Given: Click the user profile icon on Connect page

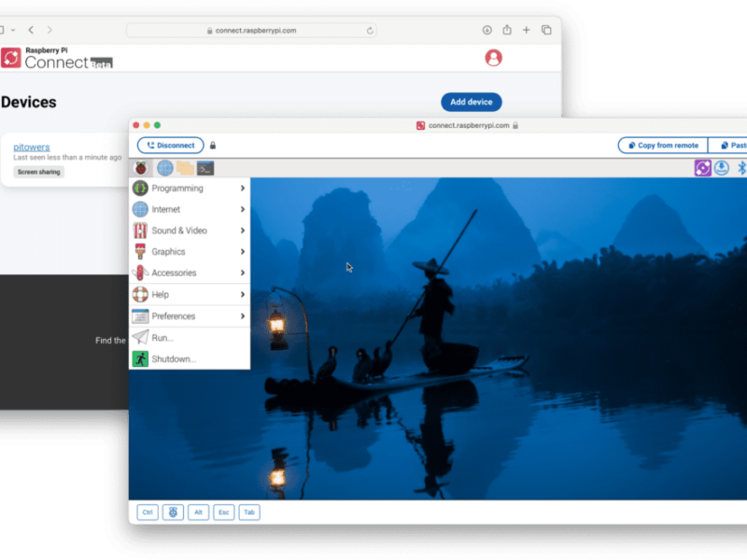Looking at the screenshot, I should tap(492, 57).
